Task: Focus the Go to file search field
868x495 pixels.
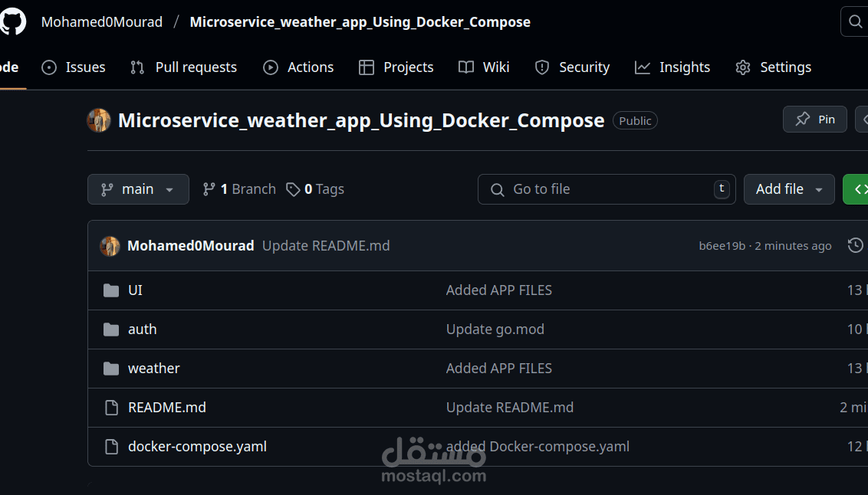Action: [606, 189]
